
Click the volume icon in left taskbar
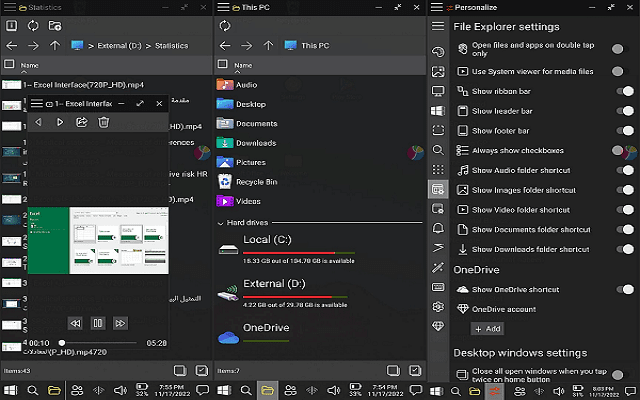(120, 391)
